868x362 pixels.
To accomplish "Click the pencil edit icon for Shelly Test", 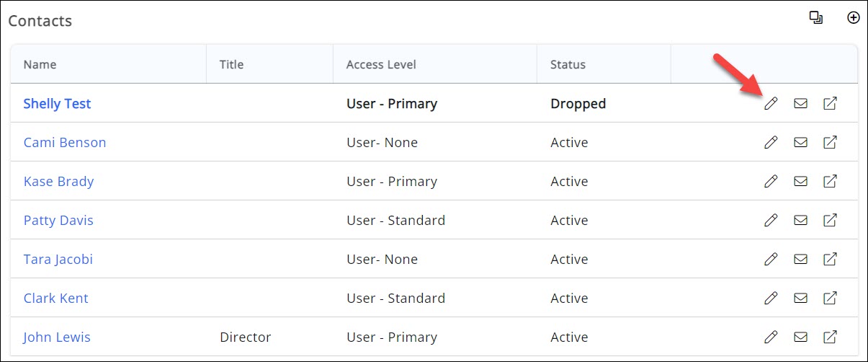I will [771, 104].
